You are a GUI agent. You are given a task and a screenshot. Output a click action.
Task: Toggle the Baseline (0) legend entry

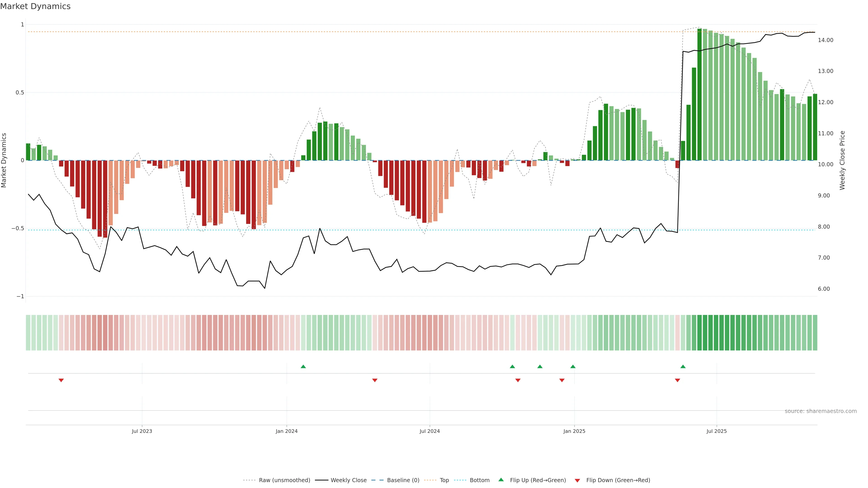(403, 480)
